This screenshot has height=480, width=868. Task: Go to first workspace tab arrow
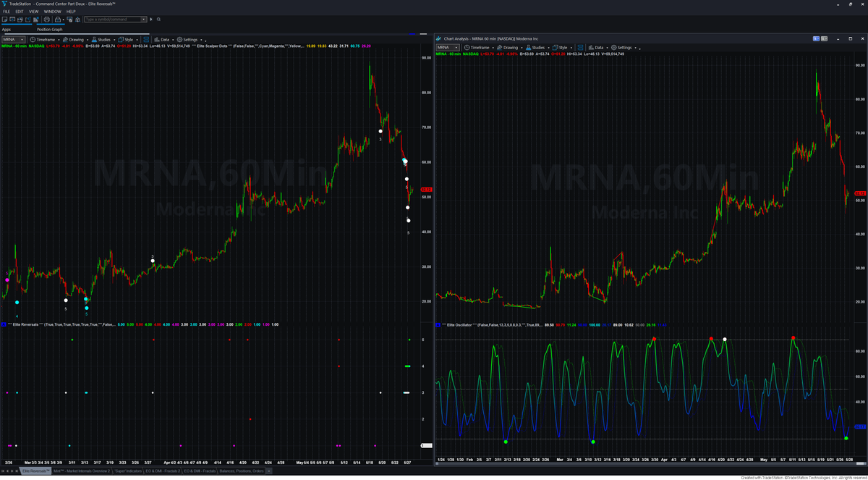click(3, 471)
